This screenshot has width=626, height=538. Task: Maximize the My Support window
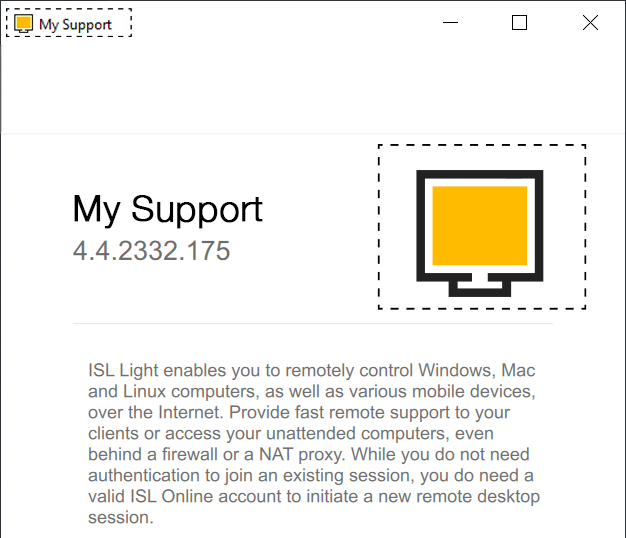[x=519, y=23]
